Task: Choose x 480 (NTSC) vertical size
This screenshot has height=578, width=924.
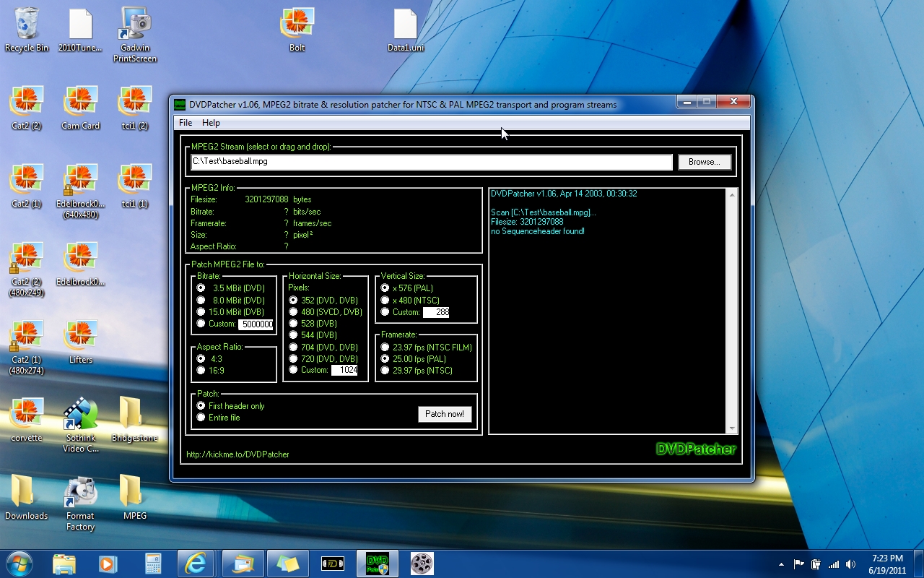Action: [385, 300]
